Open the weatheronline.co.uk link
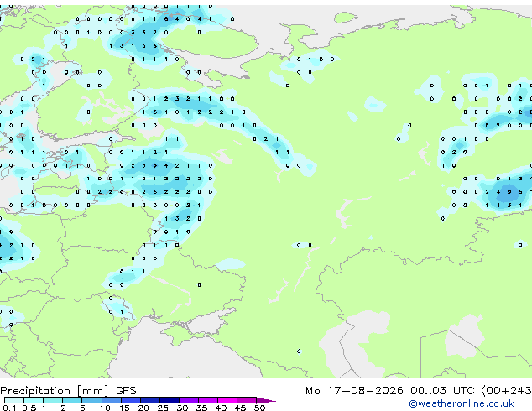 [x=462, y=403]
